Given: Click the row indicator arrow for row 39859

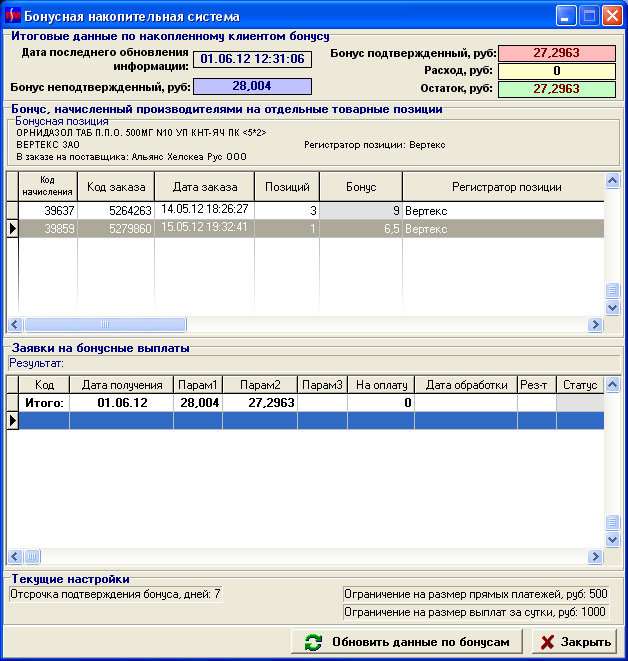Looking at the screenshot, I should 12,228.
